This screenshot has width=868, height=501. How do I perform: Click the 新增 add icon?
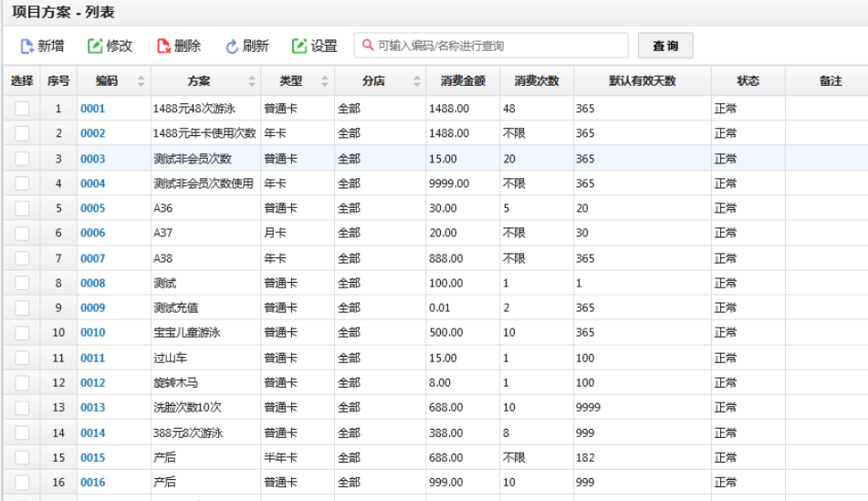(26, 46)
